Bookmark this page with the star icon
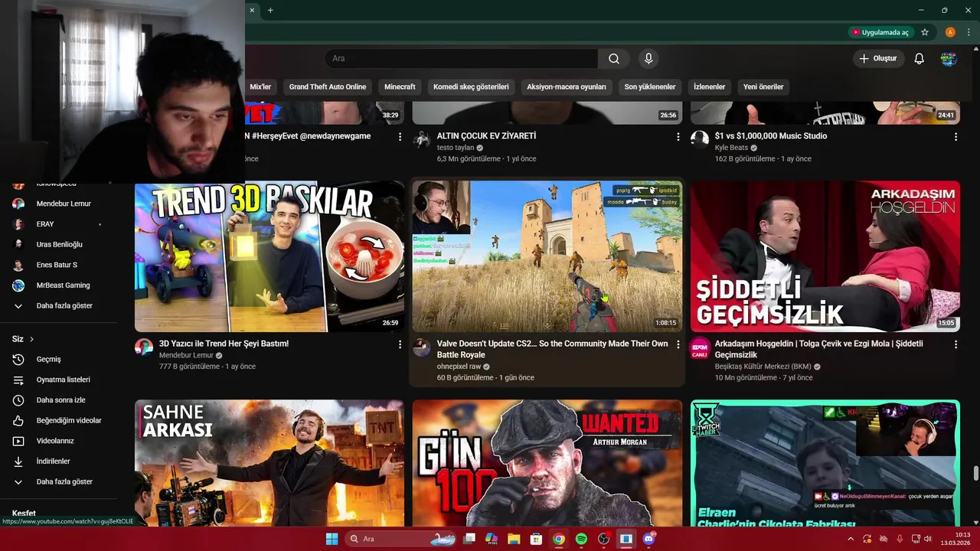Viewport: 980px width, 551px height. [x=925, y=32]
